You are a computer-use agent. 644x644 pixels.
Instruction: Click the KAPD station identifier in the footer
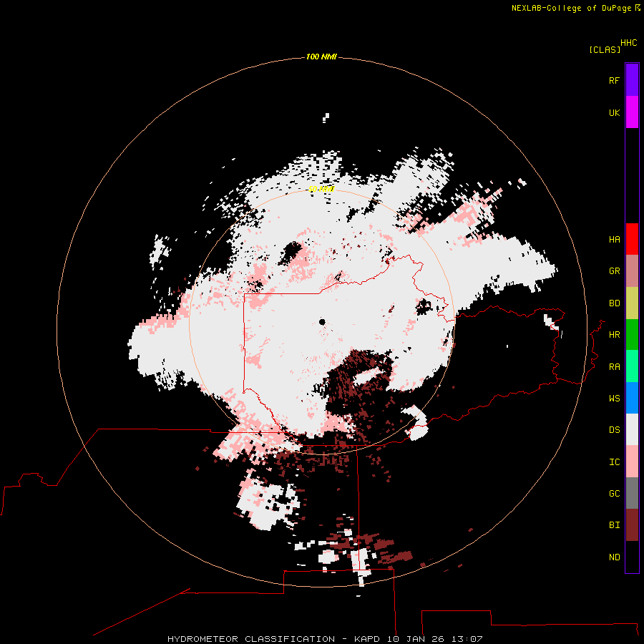tap(368, 639)
